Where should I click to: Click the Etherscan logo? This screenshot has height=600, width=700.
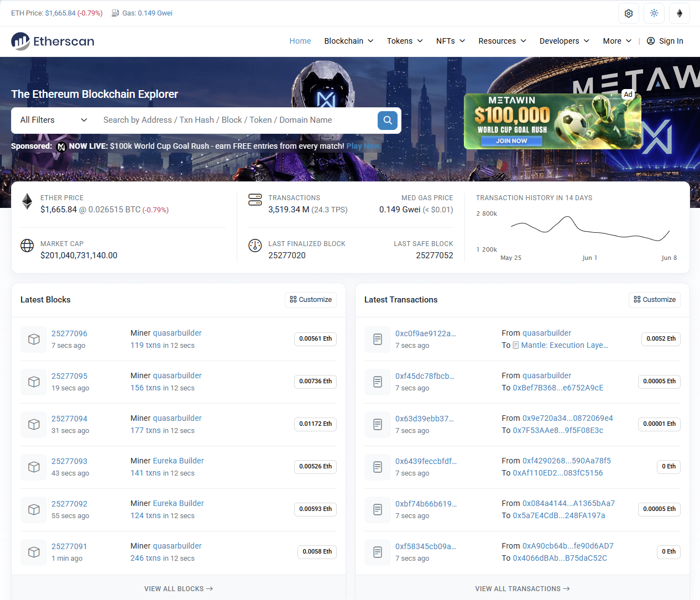(x=53, y=41)
